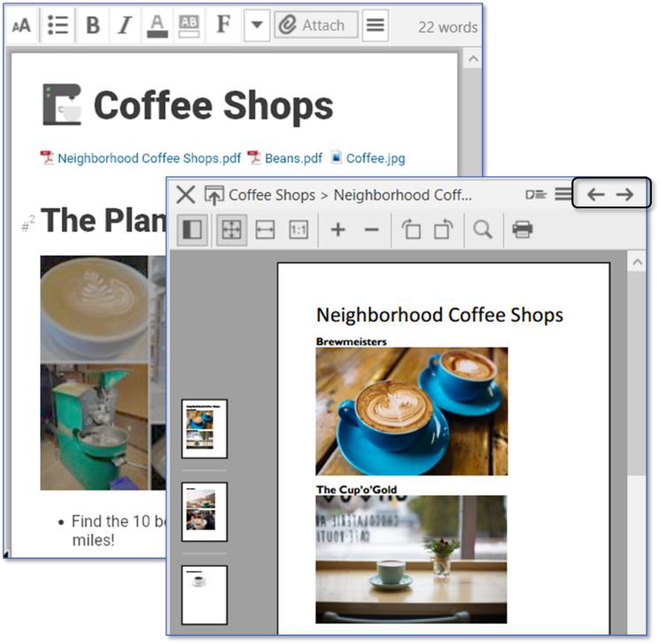Open the editor hamburger menu
The image size is (660, 644).
[376, 26]
